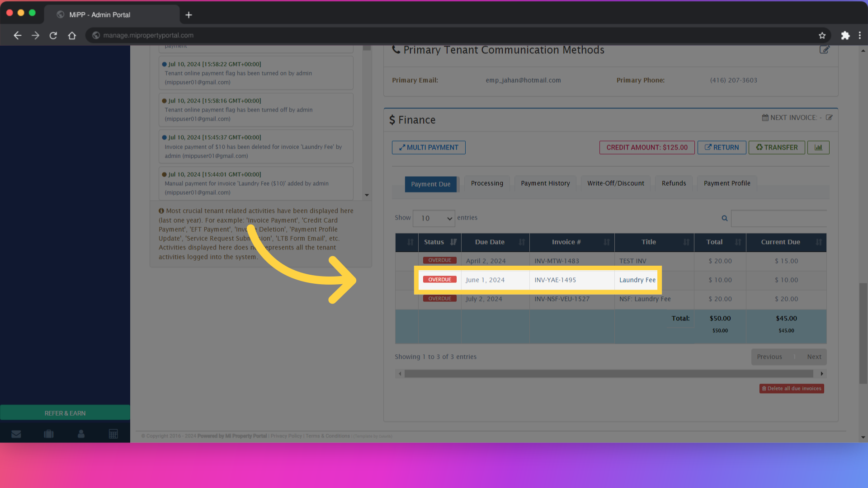Open the briefcase icon in sidebar footer

pos(49,434)
